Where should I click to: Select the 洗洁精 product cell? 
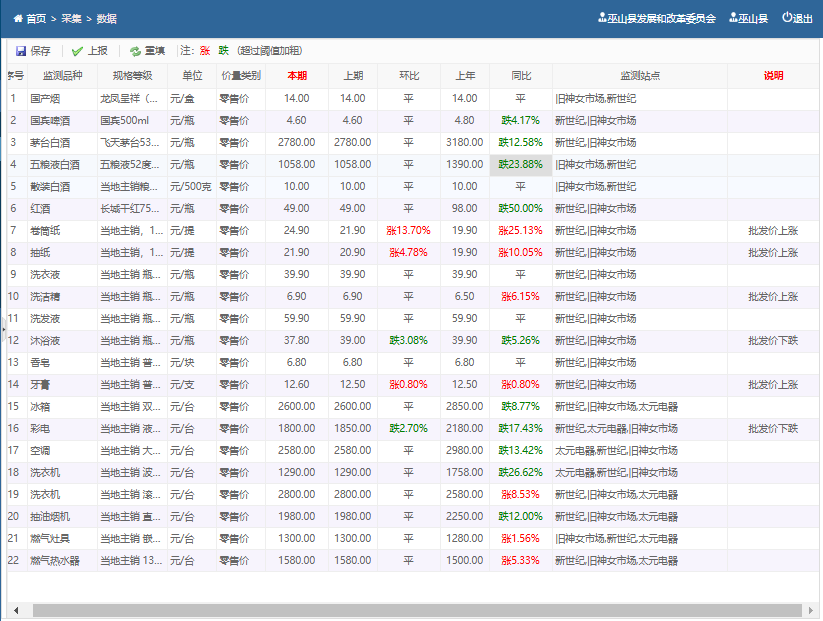coord(62,297)
